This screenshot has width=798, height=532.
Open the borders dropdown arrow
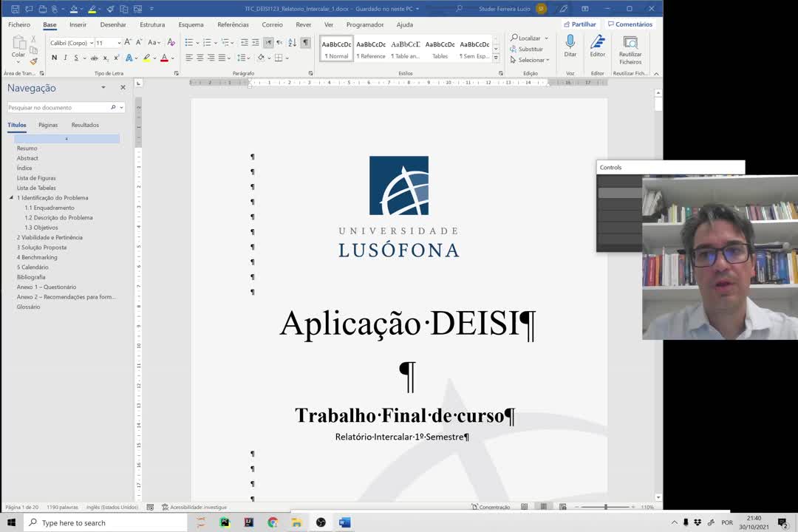(287, 58)
